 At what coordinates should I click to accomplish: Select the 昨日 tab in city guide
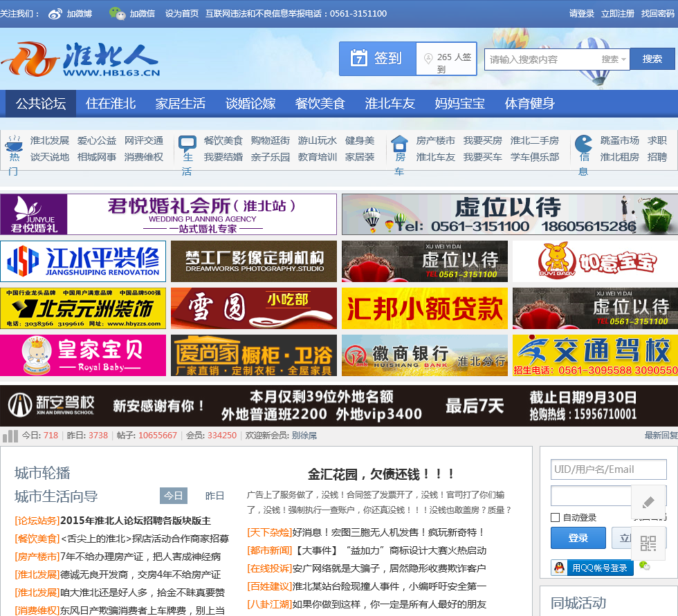[x=214, y=496]
